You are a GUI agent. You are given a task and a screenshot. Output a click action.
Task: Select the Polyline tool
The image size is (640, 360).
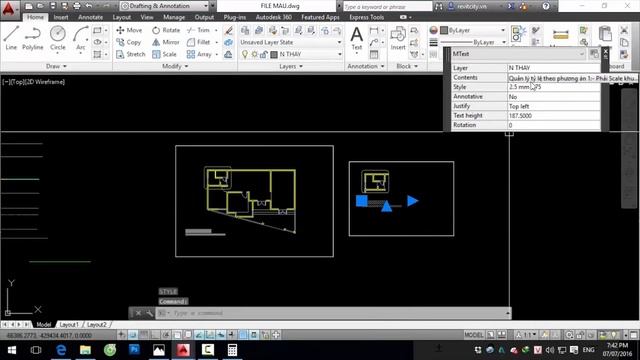point(33,38)
